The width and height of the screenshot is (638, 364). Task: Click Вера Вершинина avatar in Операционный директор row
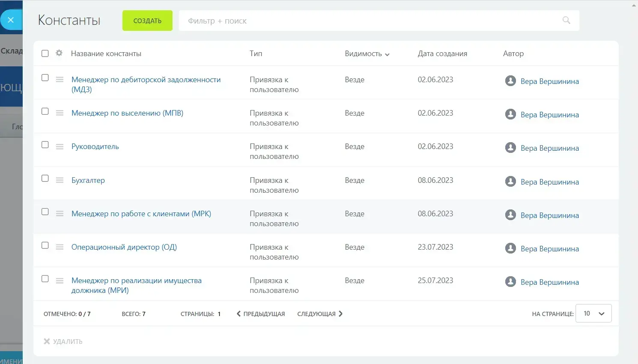(x=510, y=248)
